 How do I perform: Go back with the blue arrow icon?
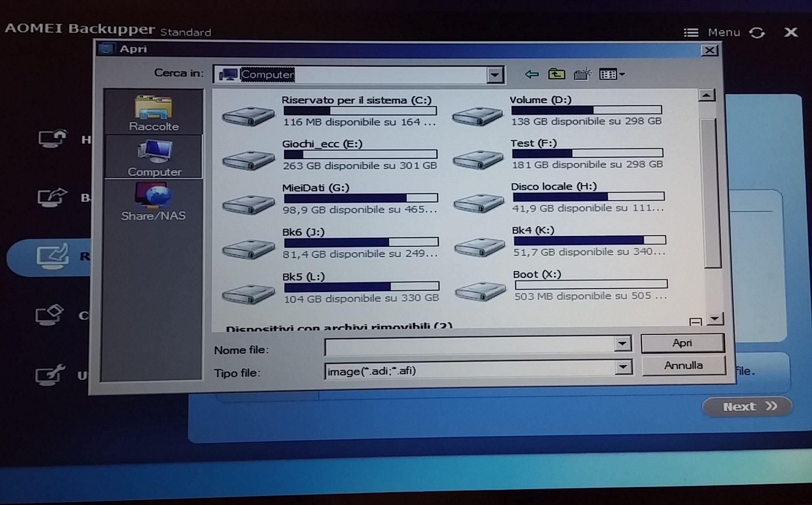point(531,74)
